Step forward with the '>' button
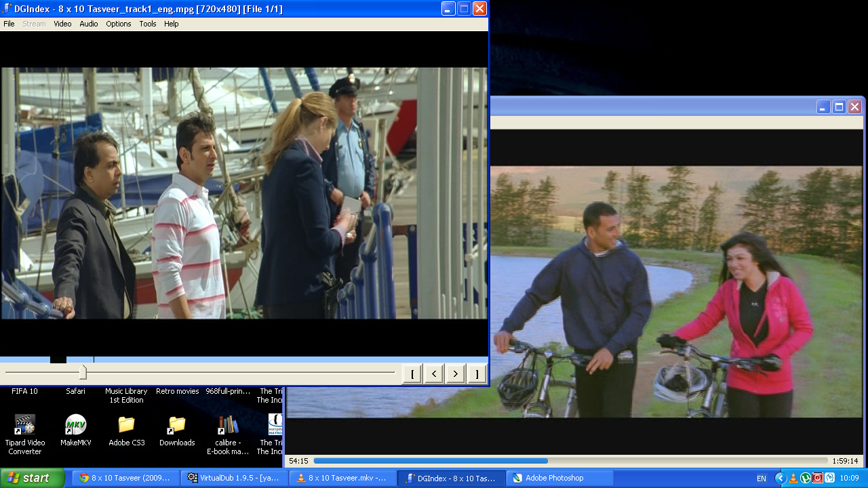This screenshot has width=868, height=488. click(456, 373)
